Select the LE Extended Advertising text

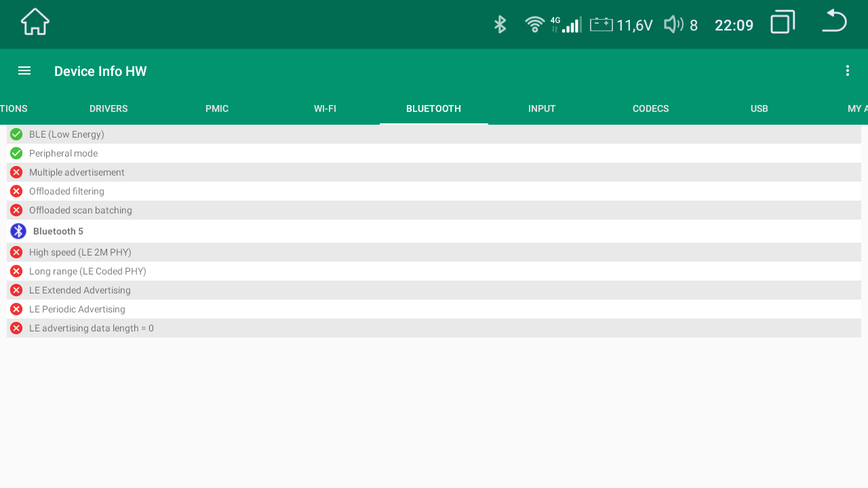pos(80,290)
